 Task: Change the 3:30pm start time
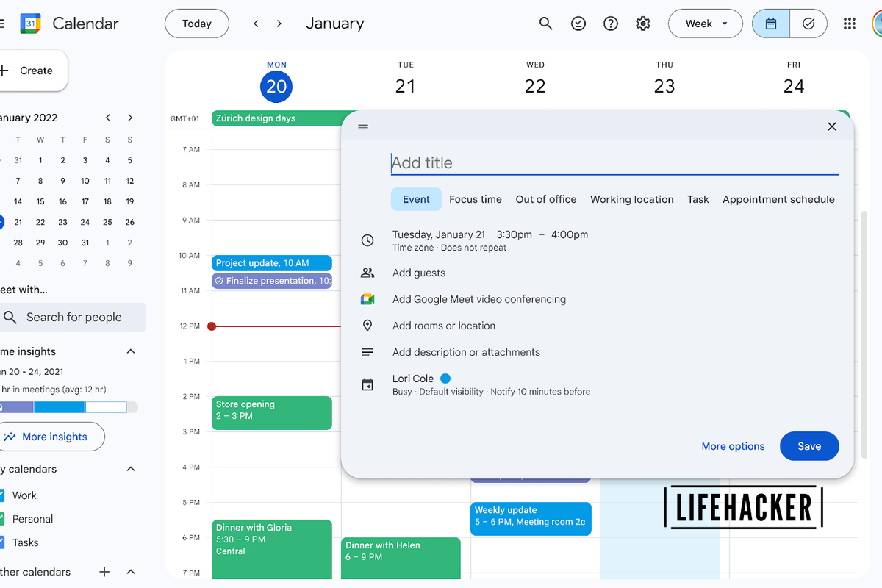[514, 234]
